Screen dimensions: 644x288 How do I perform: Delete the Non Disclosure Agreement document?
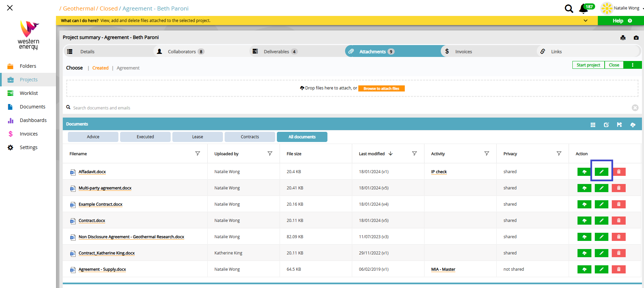619,237
